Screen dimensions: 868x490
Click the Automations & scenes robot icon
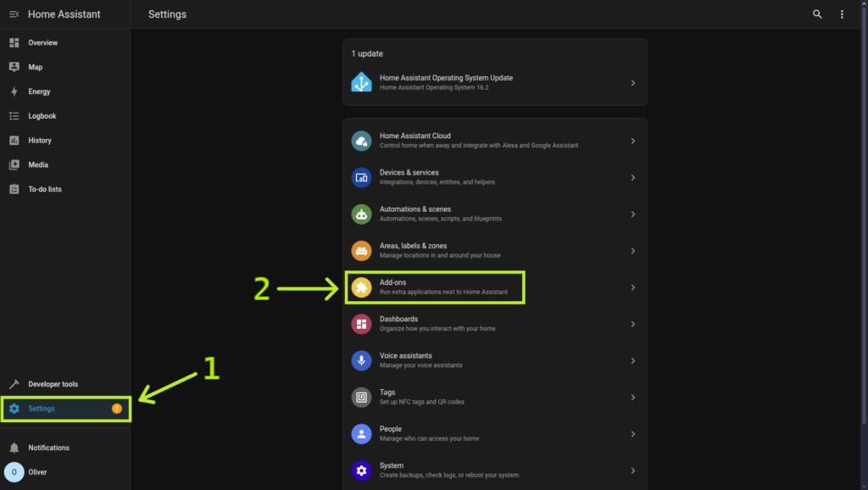pyautogui.click(x=361, y=214)
